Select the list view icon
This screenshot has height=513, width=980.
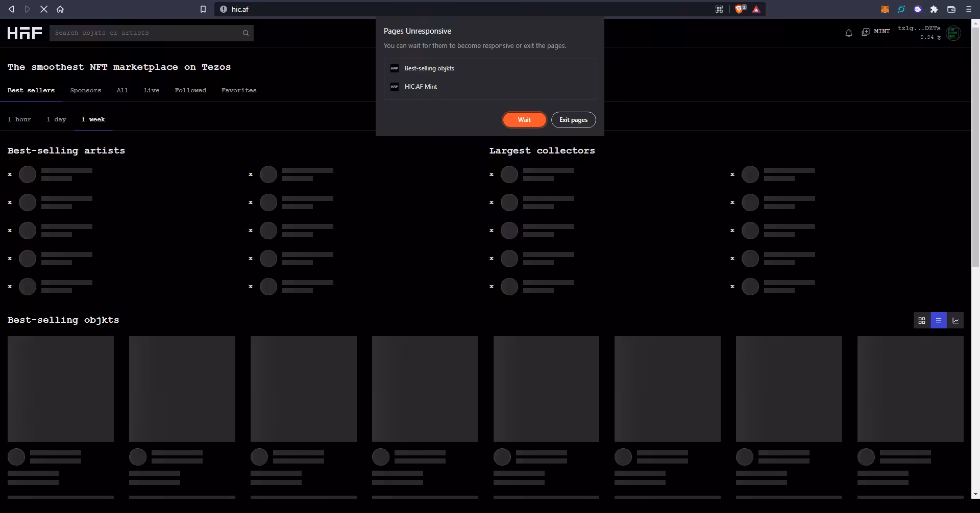tap(938, 320)
